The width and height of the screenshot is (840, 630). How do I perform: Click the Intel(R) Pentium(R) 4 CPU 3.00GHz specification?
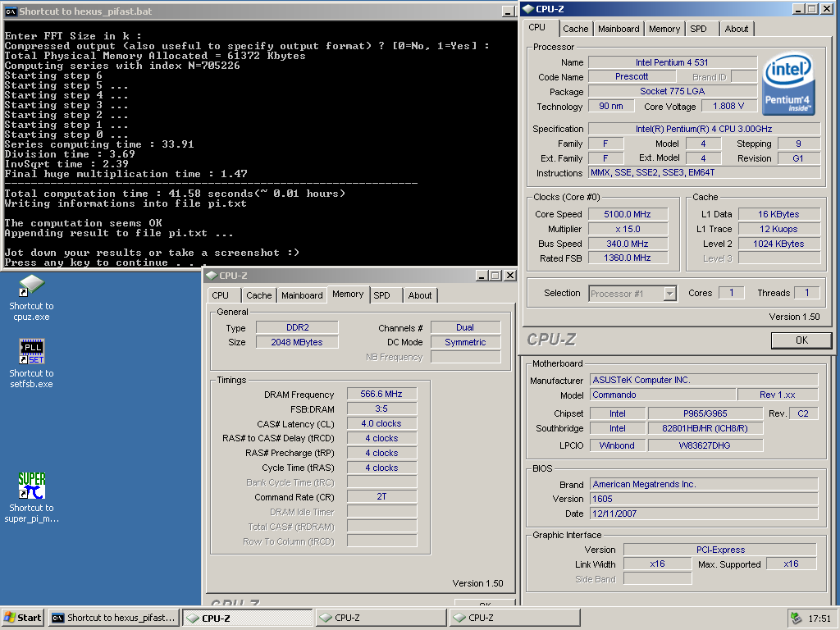(x=704, y=129)
